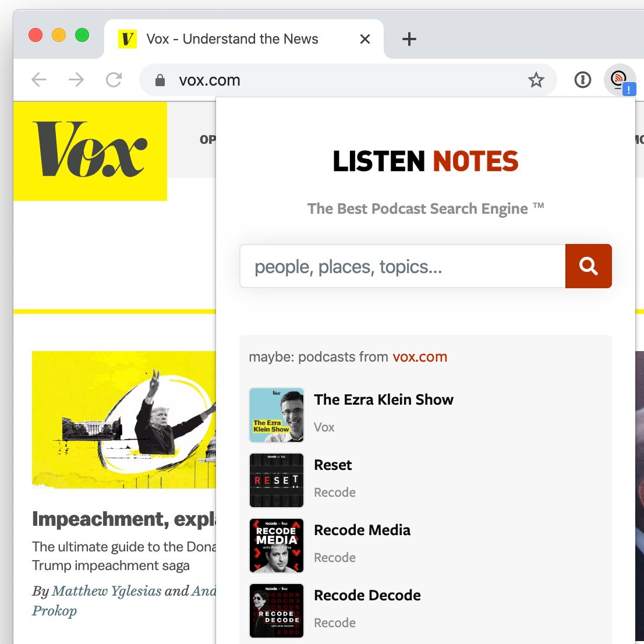The width and height of the screenshot is (644, 644).
Task: Click the Listen Notes extension icon
Action: pos(620,80)
